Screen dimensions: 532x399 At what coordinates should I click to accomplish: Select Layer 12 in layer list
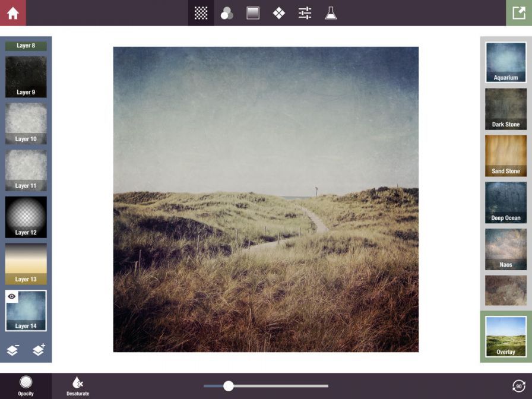coord(26,217)
